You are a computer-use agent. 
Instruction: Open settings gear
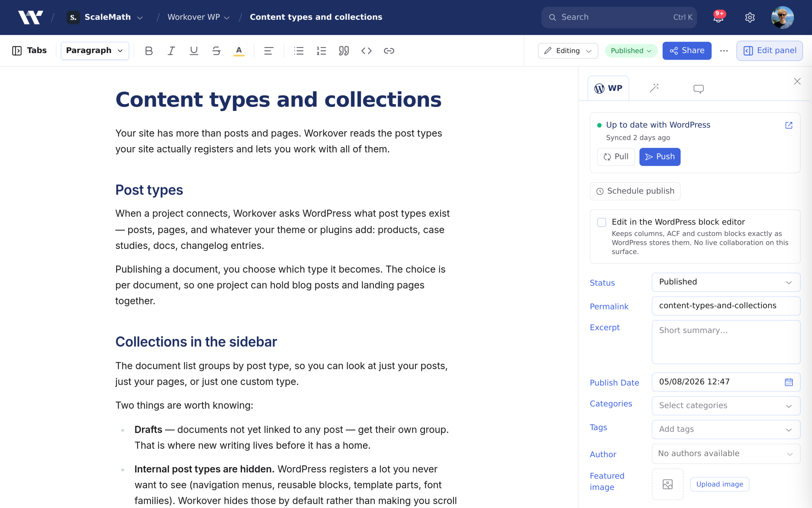[750, 17]
